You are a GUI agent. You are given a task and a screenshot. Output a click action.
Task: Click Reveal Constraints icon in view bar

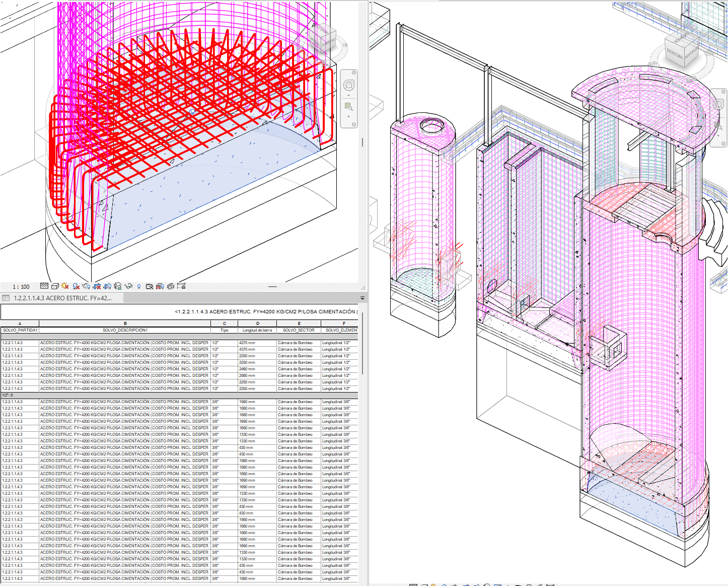point(181,286)
